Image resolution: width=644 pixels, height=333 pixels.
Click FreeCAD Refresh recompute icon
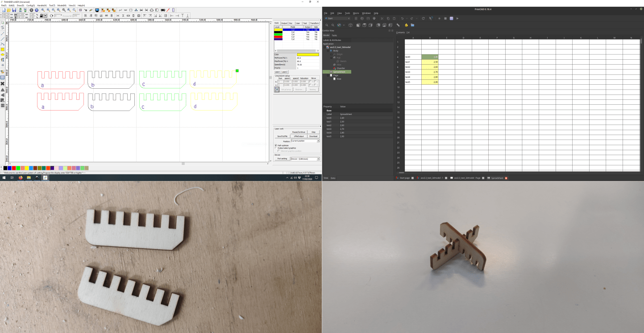[423, 18]
